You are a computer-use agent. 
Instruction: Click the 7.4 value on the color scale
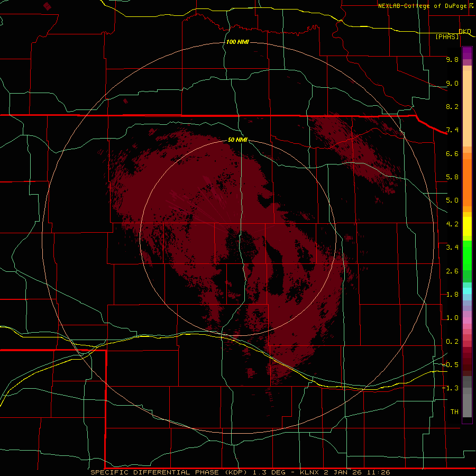(452, 130)
